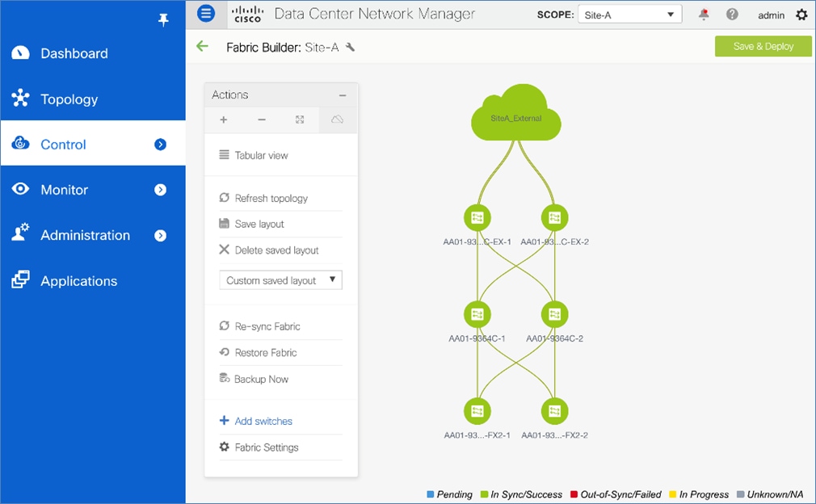Click the admin user label

pyautogui.click(x=772, y=15)
